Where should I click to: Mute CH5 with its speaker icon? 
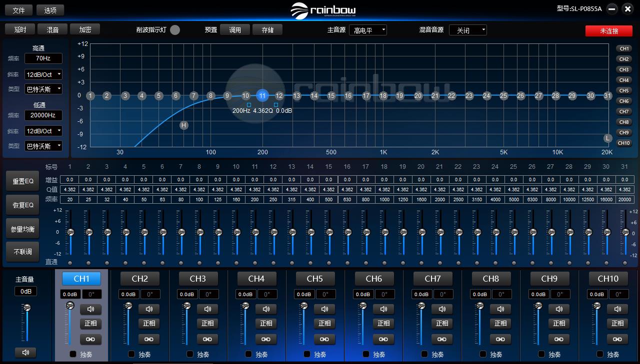point(324,309)
